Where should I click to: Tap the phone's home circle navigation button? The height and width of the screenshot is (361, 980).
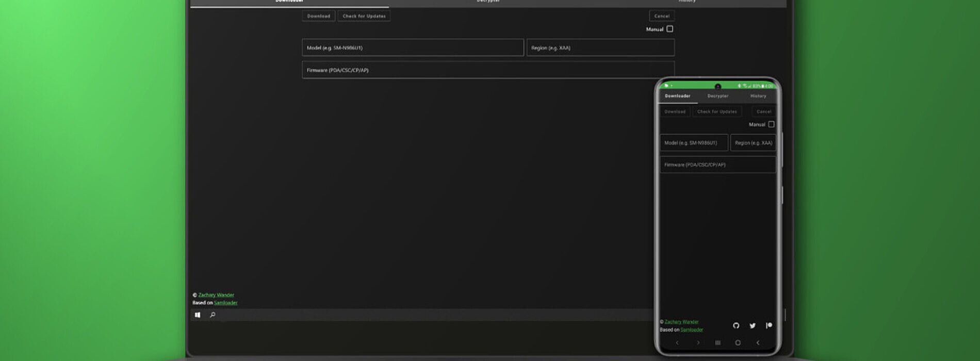[738, 342]
